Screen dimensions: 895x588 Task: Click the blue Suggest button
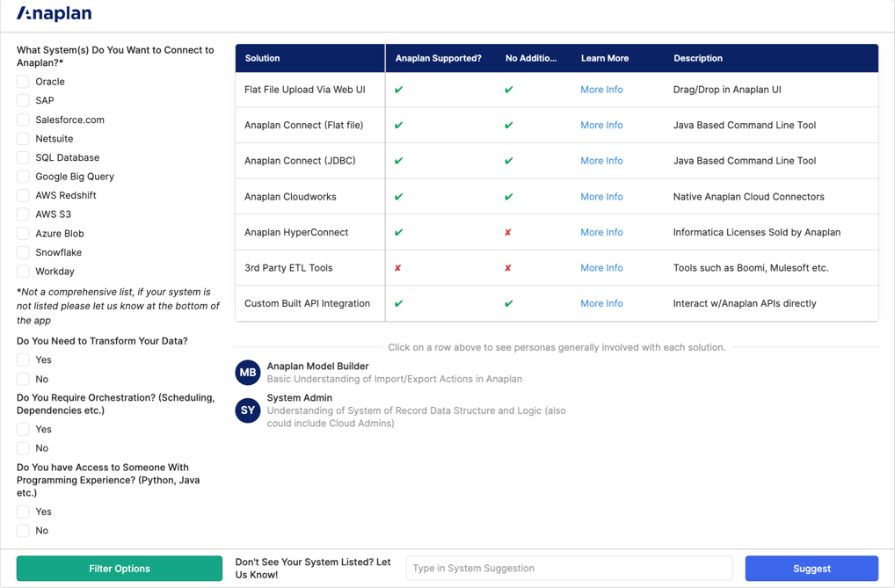811,569
